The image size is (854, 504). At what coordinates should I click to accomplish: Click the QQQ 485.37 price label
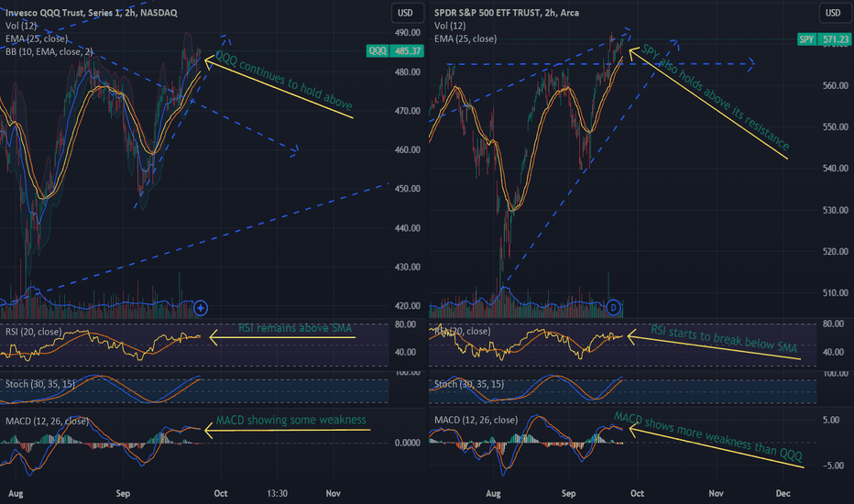[x=395, y=50]
